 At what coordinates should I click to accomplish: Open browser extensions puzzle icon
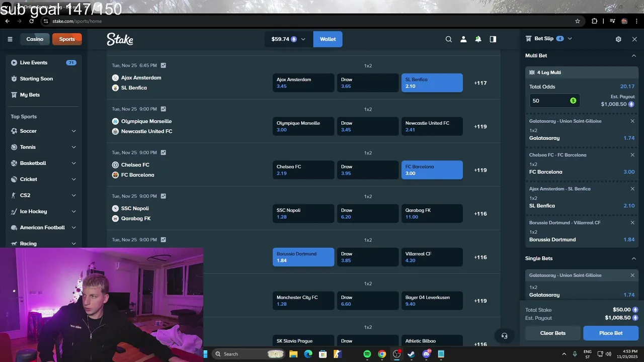click(595, 21)
